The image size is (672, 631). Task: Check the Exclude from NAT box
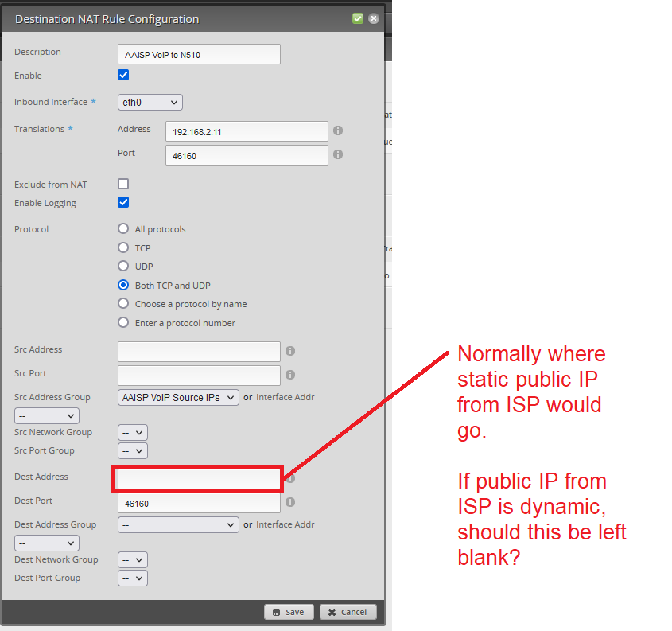pyautogui.click(x=123, y=184)
